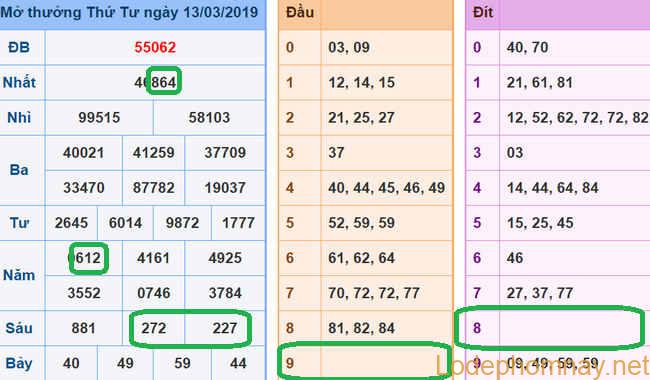Click the circled Sáu number 272
This screenshot has width=650, height=380.
(x=154, y=329)
